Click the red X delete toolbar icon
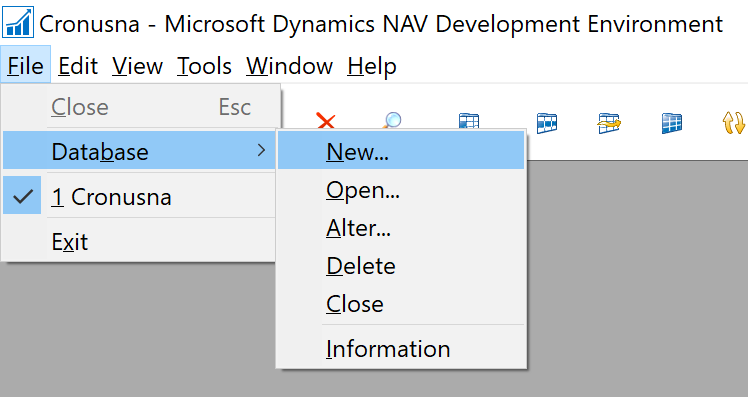Viewport: 748px width, 397px height. coord(326,121)
